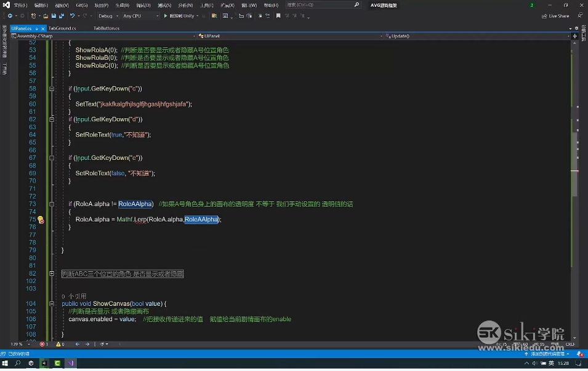The width and height of the screenshot is (588, 371).
Task: Switch to the TabGround.cs tab
Action: click(62, 28)
